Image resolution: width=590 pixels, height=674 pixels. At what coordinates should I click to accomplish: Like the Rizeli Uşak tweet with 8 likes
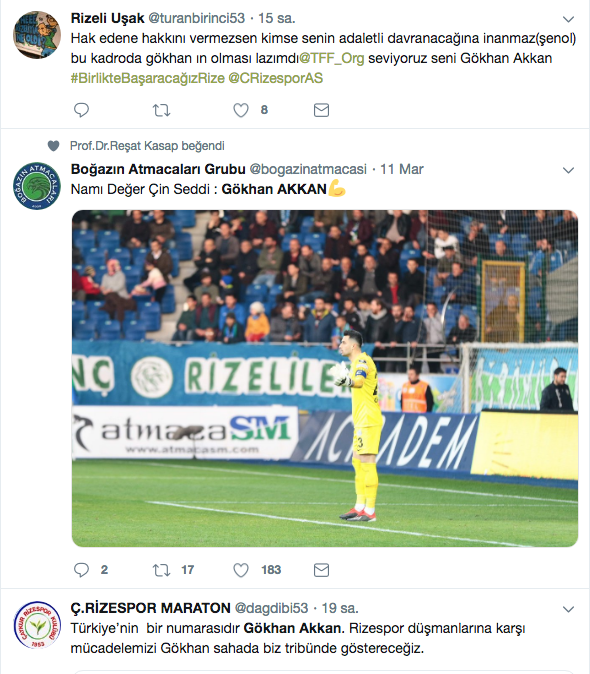(x=241, y=110)
